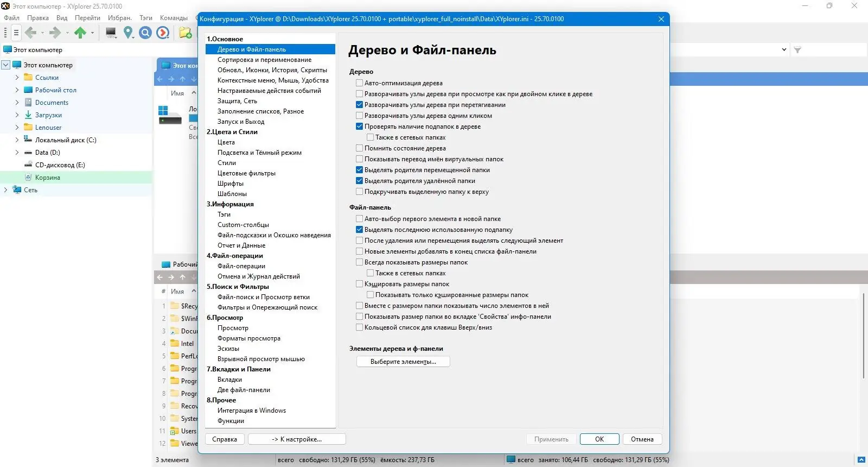Expand the Ссылки tree node
The image size is (868, 467).
click(17, 78)
